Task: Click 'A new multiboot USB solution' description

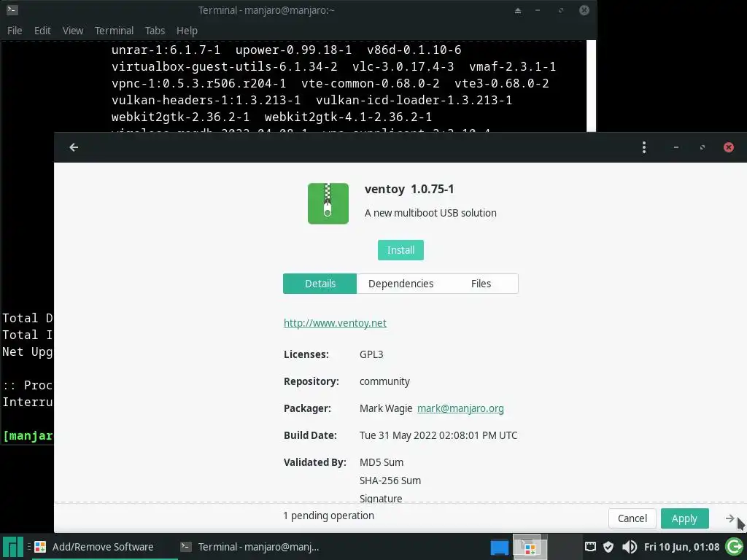Action: click(x=430, y=213)
